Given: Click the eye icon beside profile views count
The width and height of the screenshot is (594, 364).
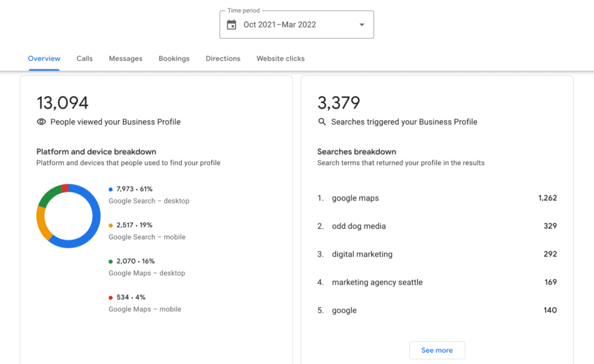Looking at the screenshot, I should 41,122.
